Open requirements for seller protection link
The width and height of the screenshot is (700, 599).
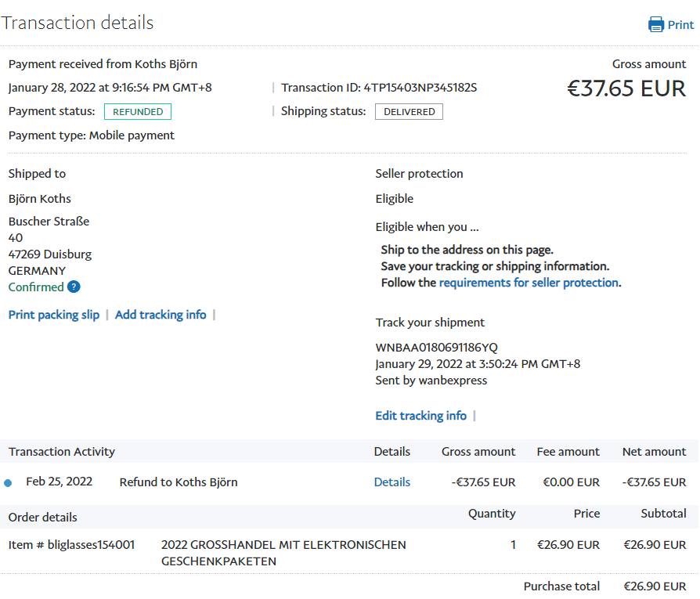click(x=529, y=283)
